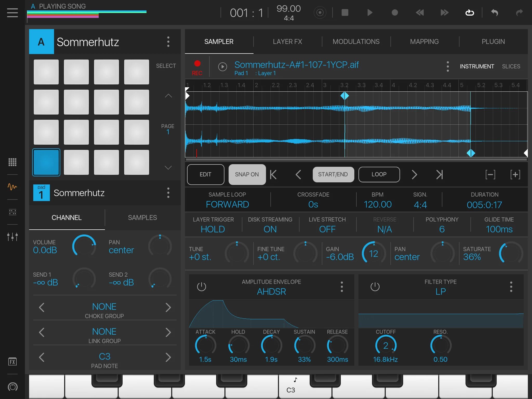Open the hamburger main menu
Viewport: 532px width, 399px height.
coord(12,12)
